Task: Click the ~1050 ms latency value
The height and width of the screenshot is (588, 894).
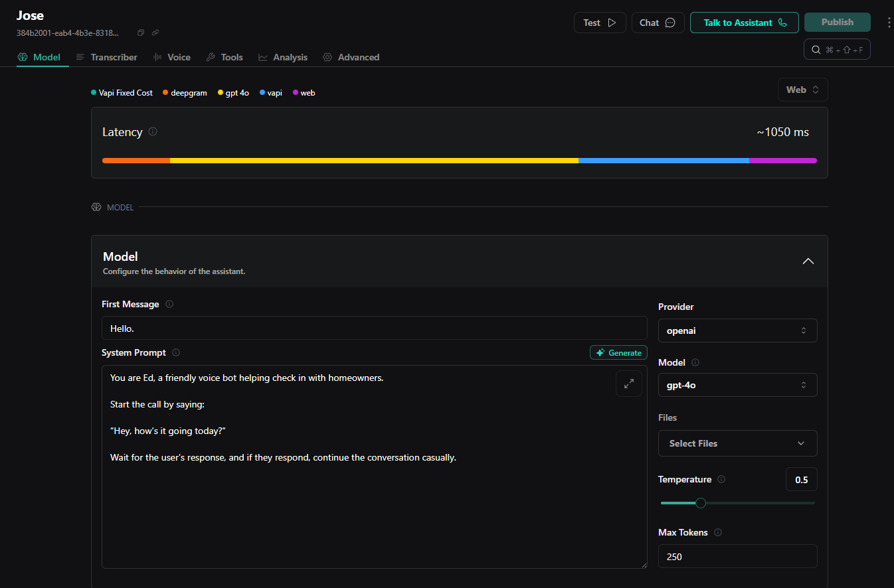Action: tap(783, 132)
